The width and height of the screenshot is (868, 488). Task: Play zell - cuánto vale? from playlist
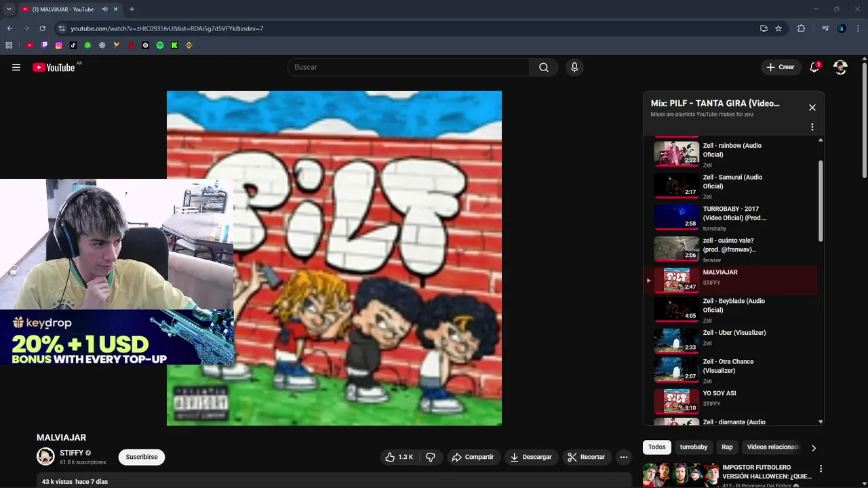pos(731,249)
